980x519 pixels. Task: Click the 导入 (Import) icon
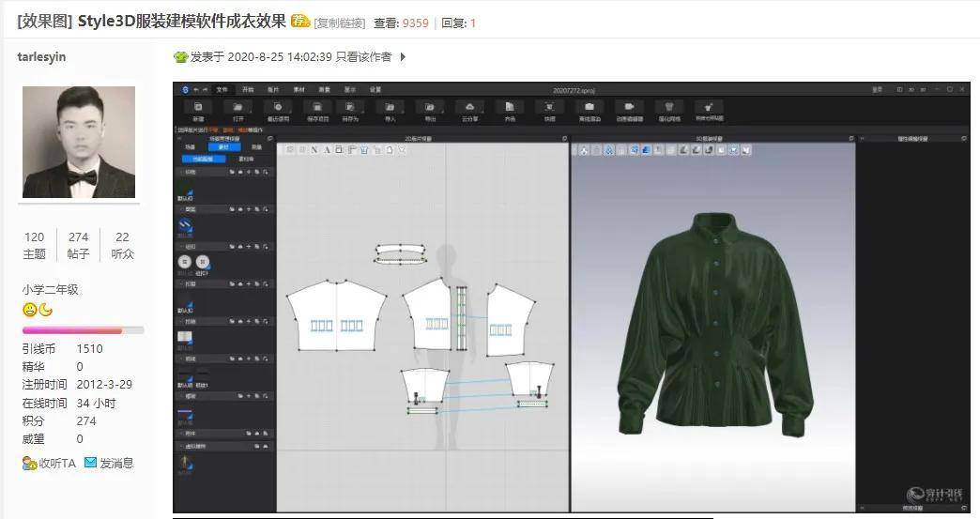pyautogui.click(x=390, y=107)
